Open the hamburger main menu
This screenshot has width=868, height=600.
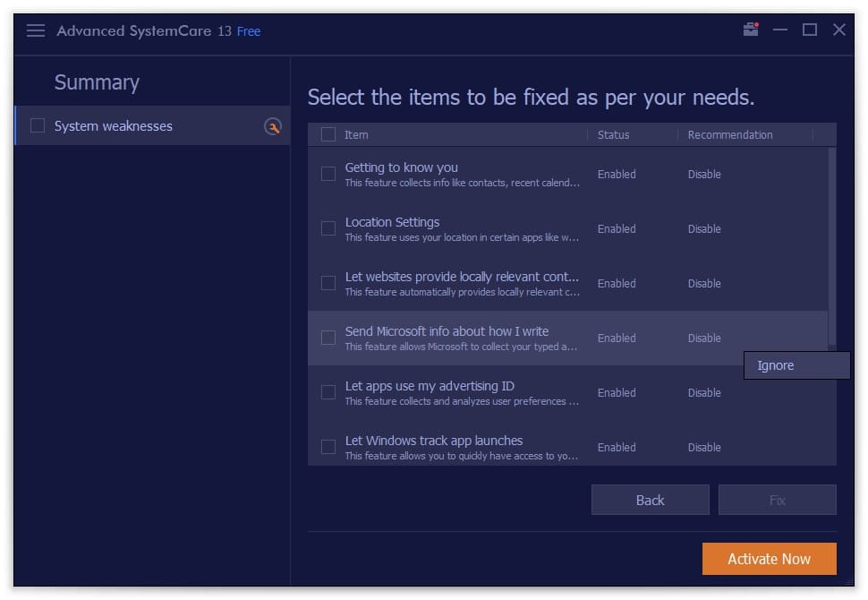pyautogui.click(x=36, y=30)
